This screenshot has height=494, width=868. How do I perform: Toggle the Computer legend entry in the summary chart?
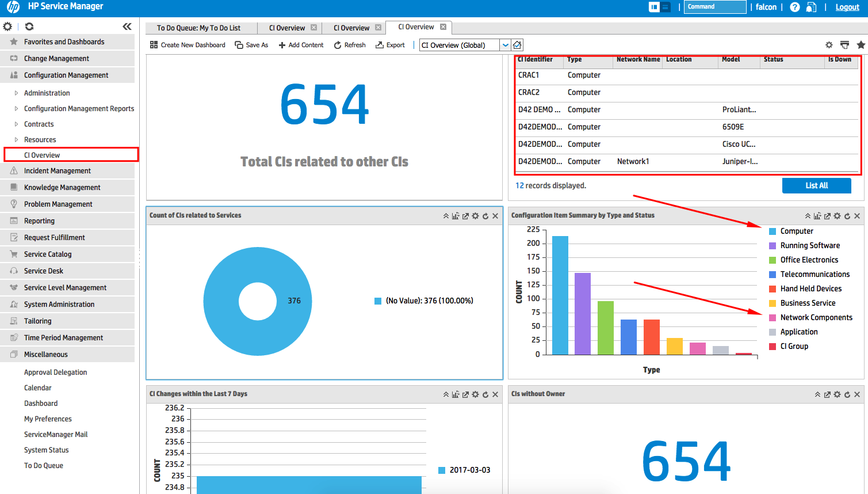click(796, 231)
